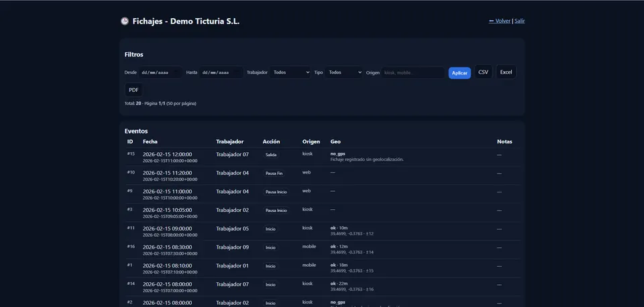The image size is (644, 307).
Task: Click the Origen text input
Action: click(413, 72)
